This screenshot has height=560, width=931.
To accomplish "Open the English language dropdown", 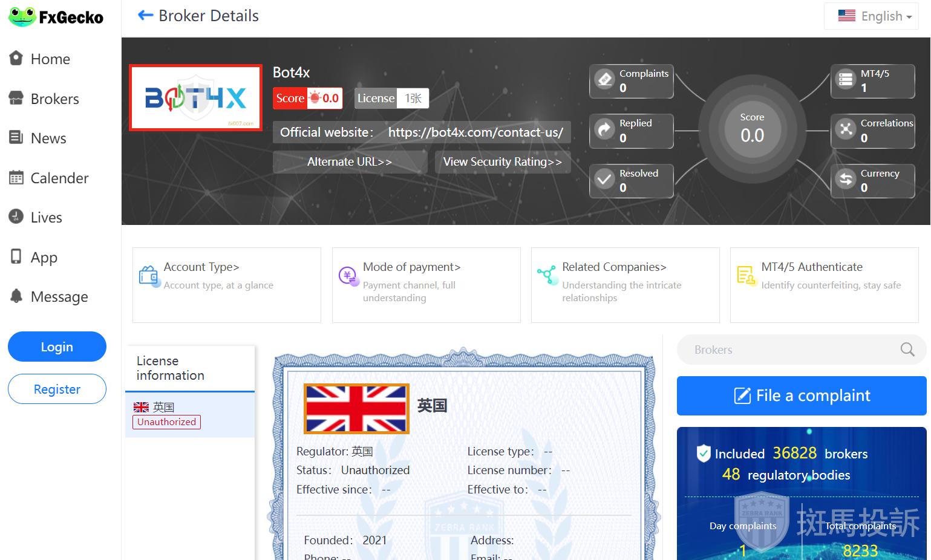I will pos(874,16).
